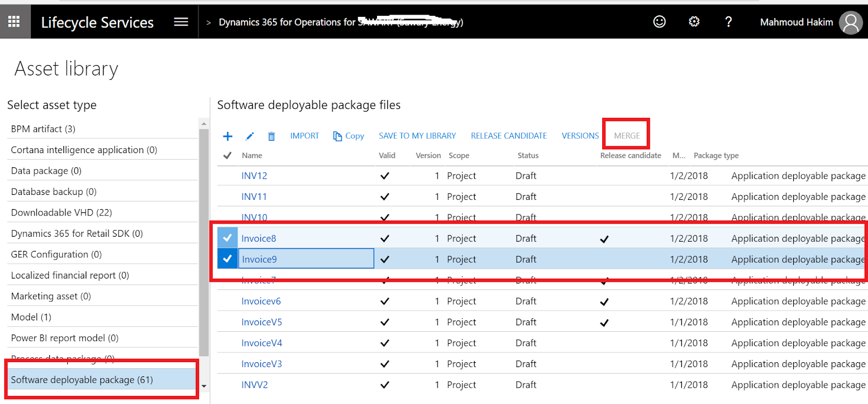Select Model (1) asset type
Image resolution: width=868 pixels, height=404 pixels.
click(x=103, y=317)
